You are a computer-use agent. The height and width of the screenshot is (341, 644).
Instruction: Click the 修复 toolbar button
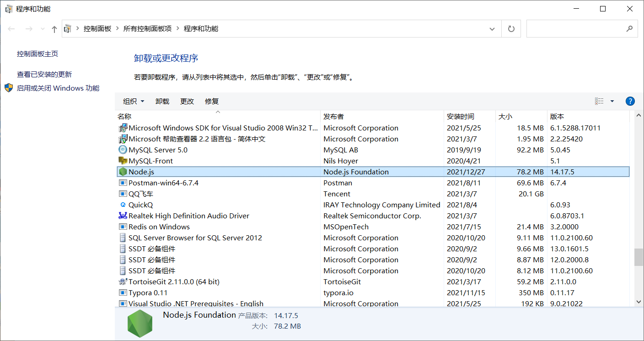212,101
